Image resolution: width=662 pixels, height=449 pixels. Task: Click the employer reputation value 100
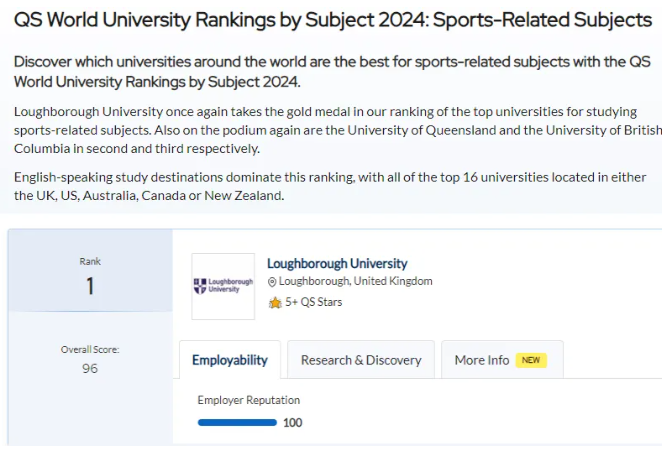pyautogui.click(x=293, y=423)
